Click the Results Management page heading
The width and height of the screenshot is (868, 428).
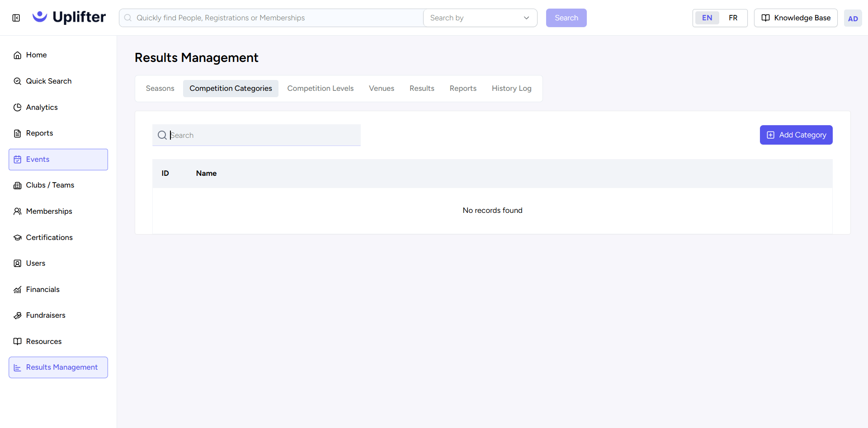196,58
